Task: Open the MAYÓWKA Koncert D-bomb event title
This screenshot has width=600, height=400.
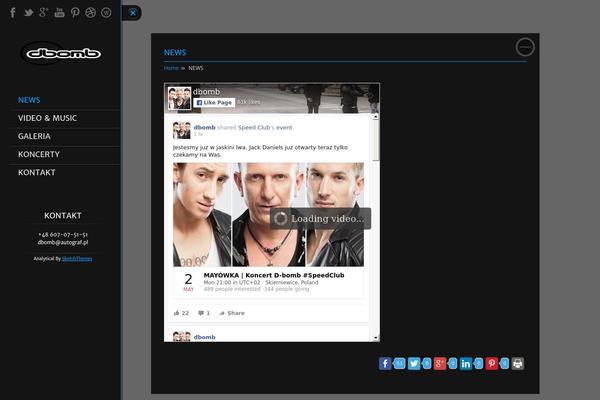Action: 274,275
